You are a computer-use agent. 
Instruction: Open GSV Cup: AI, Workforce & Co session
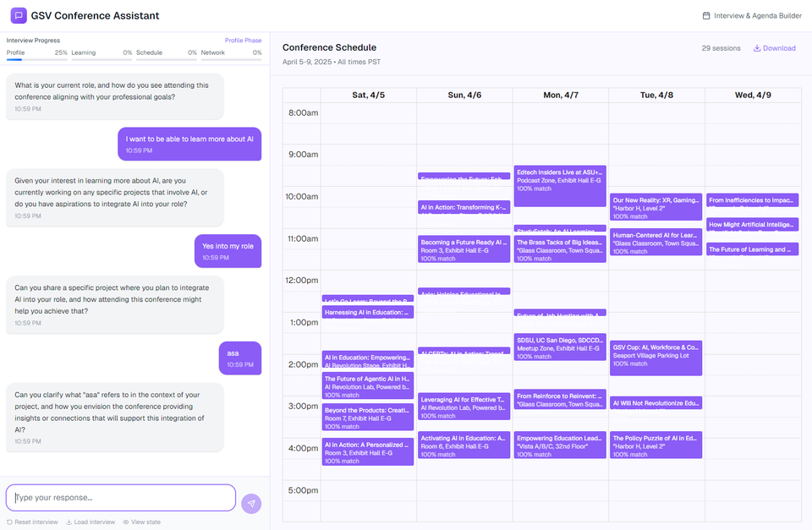click(x=656, y=358)
